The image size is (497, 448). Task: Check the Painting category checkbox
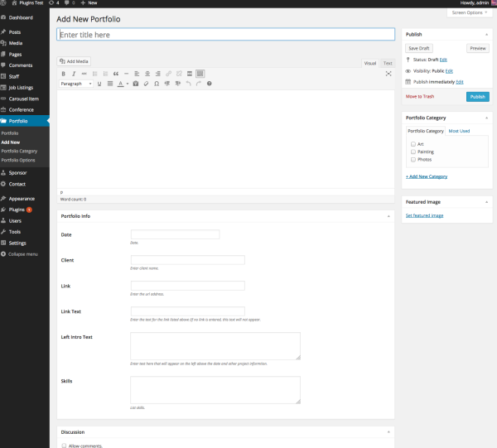pos(413,152)
